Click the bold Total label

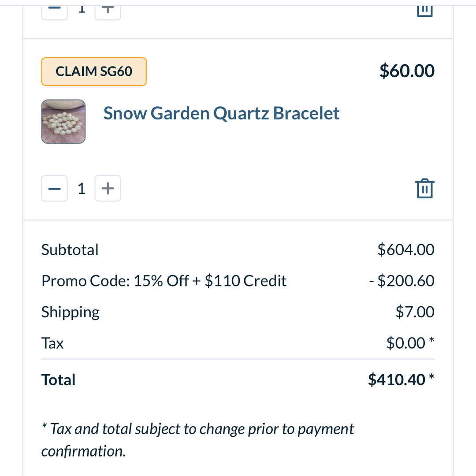[58, 379]
